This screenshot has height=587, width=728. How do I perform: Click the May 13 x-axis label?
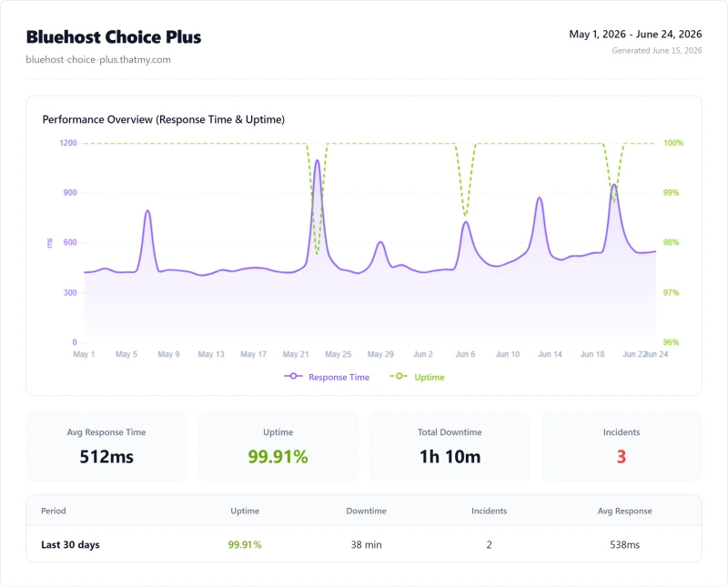[x=211, y=354]
